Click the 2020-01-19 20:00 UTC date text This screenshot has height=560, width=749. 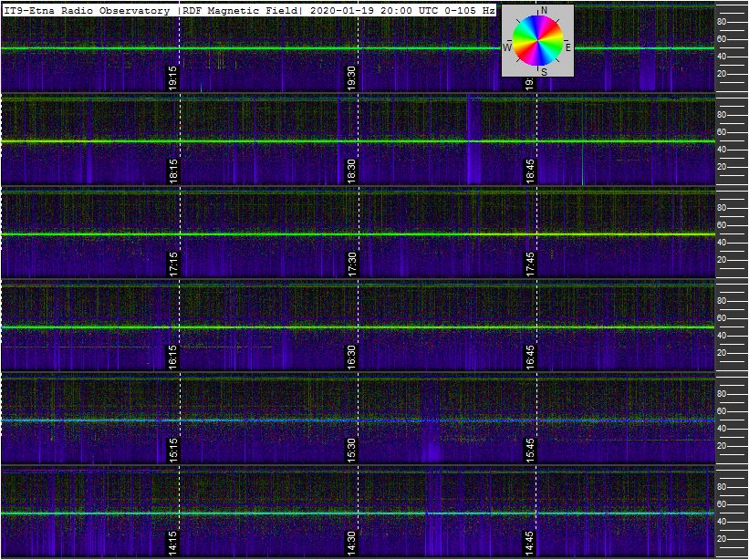click(374, 11)
